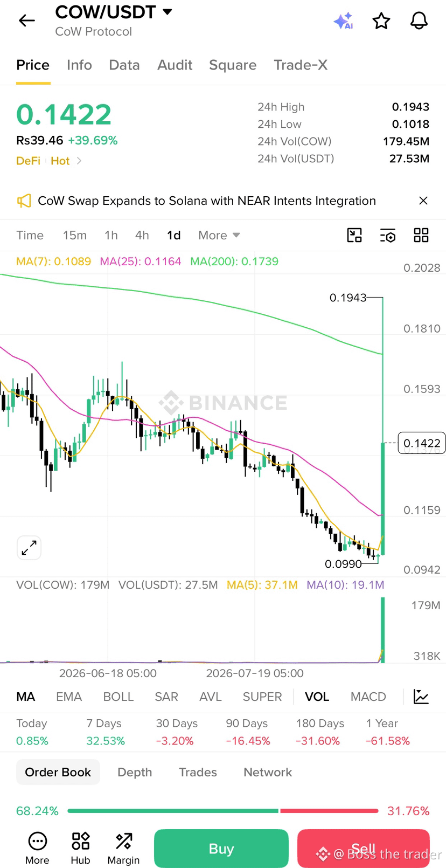Toggle the MA indicator

(26, 697)
